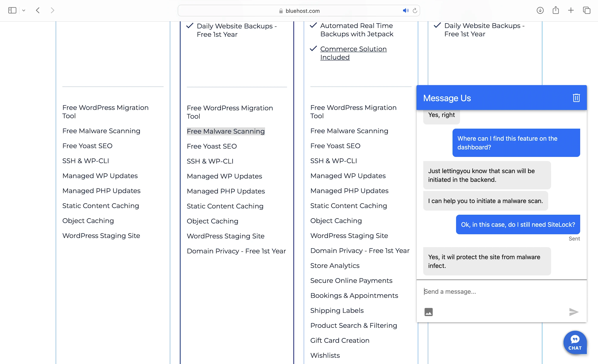Viewport: 598px width, 364px height.
Task: Open the Safari downloads icon
Action: coord(540,10)
